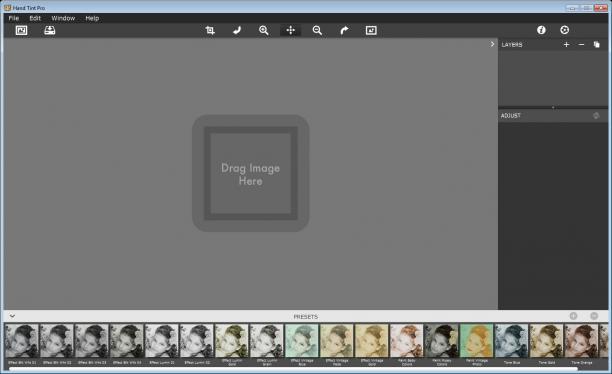Collapse the Presets strip chevron
The height and width of the screenshot is (374, 612).
click(x=12, y=316)
